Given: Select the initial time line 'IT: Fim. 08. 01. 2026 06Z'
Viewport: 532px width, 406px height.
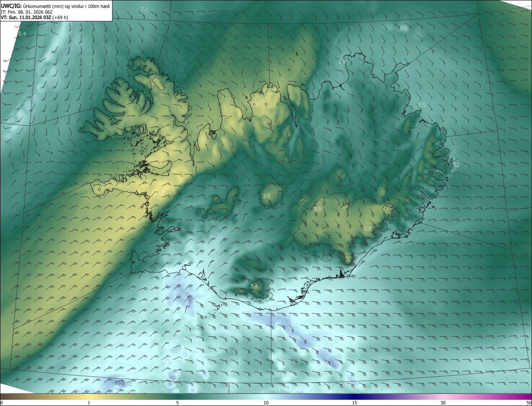Looking at the screenshot, I should click(x=27, y=12).
